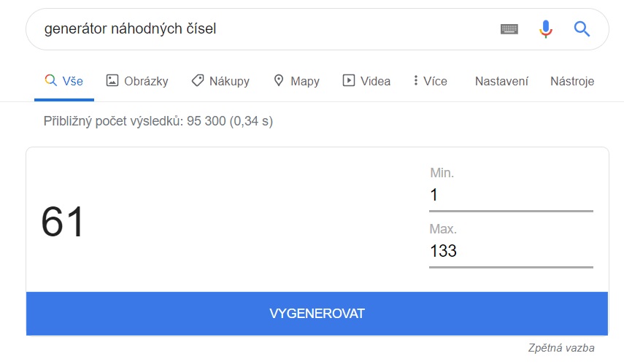Open the Mapy maps tab
The height and width of the screenshot is (364, 624).
coord(296,81)
